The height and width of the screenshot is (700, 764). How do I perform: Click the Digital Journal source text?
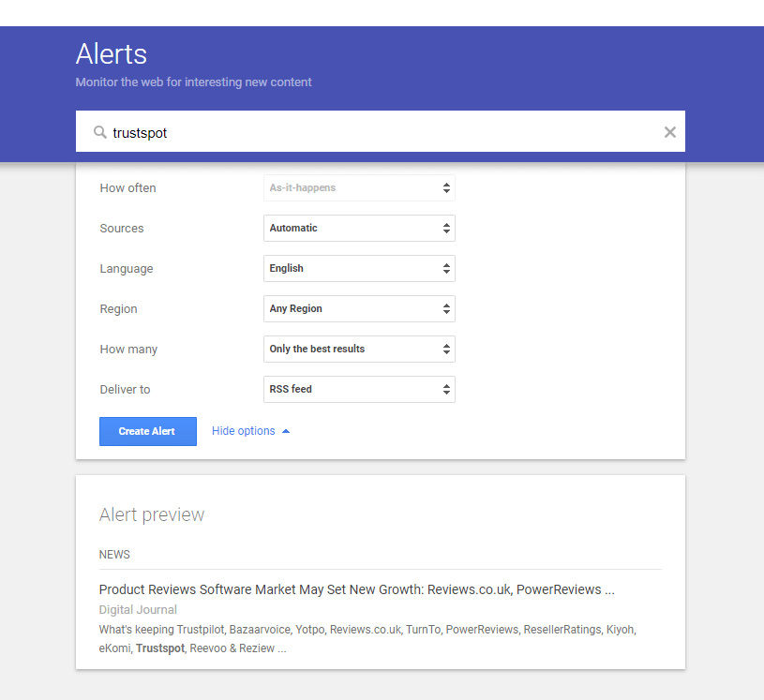pyautogui.click(x=138, y=610)
